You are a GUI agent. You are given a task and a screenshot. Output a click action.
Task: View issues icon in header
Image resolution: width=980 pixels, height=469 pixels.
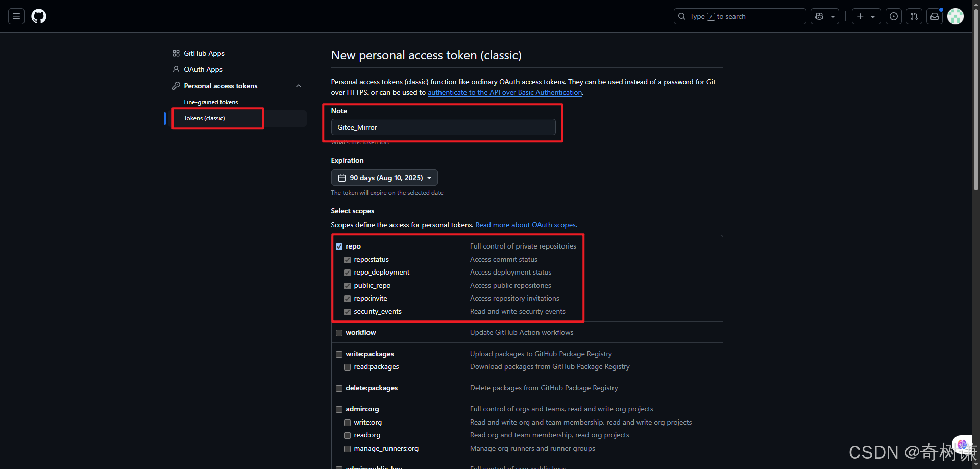click(x=894, y=16)
